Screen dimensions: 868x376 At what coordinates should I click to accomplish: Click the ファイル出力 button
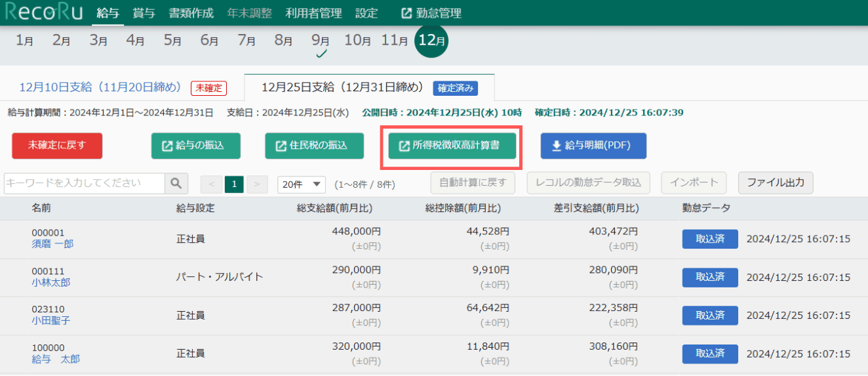click(x=776, y=182)
